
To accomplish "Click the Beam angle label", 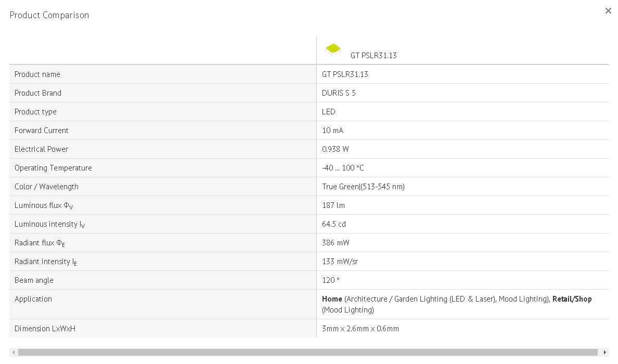I will pos(34,280).
